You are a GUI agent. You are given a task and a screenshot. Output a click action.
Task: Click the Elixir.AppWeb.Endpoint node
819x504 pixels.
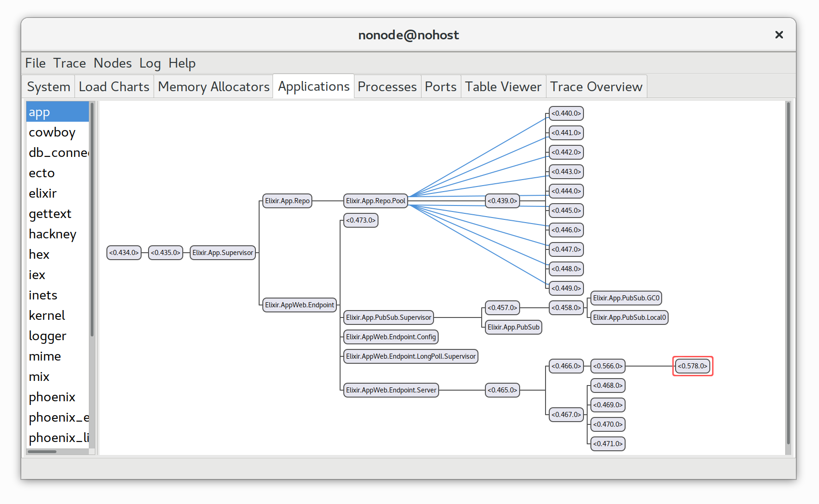[299, 305]
